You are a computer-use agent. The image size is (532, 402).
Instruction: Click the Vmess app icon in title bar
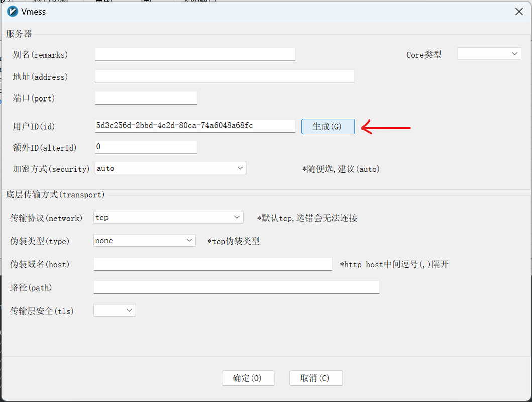click(x=12, y=12)
